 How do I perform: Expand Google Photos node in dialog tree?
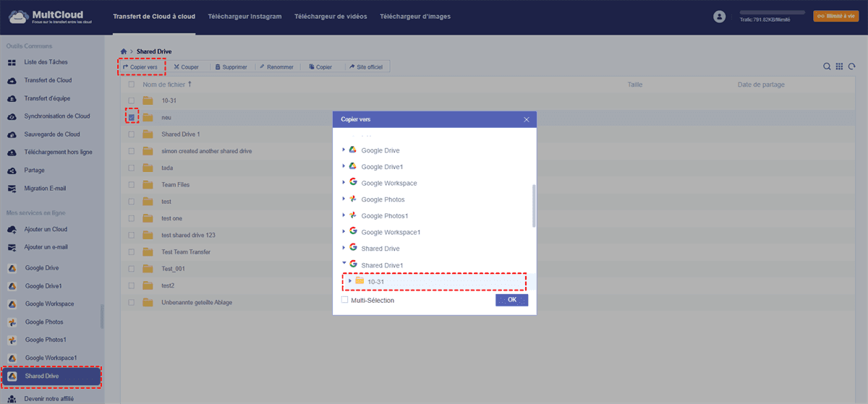pos(344,199)
